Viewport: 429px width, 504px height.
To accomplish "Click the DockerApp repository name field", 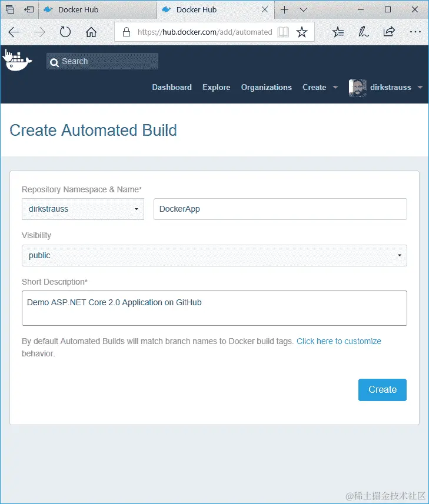I will pos(280,209).
